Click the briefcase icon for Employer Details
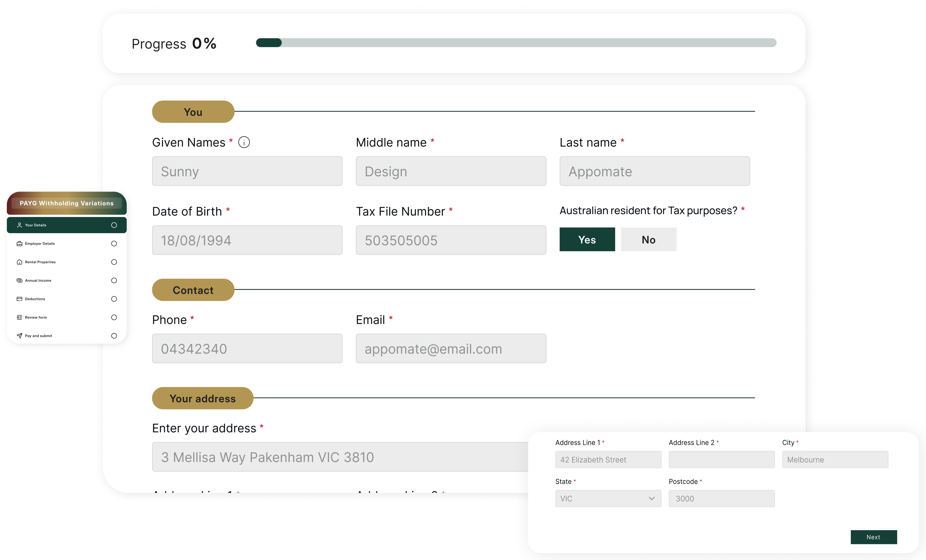 (20, 243)
